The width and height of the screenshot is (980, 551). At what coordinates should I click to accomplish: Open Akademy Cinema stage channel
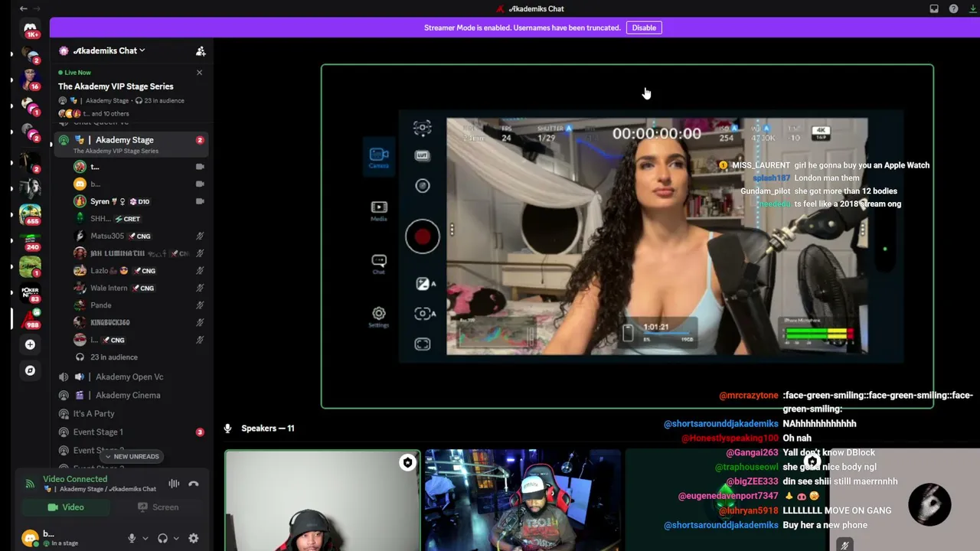click(130, 395)
